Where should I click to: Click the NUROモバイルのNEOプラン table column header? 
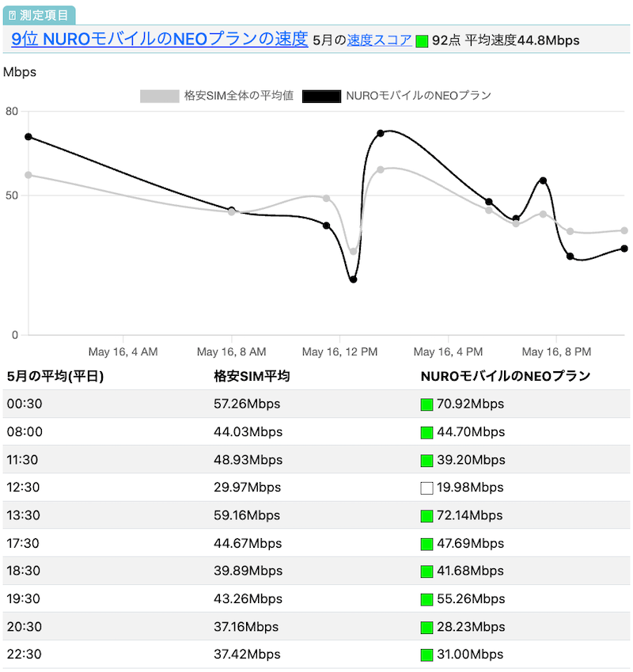click(x=506, y=376)
